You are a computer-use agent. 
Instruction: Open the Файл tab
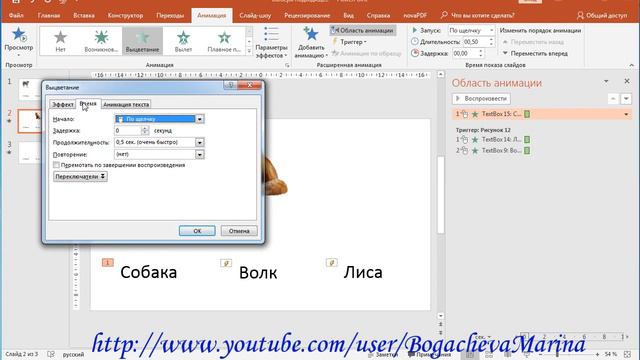pyautogui.click(x=16, y=16)
